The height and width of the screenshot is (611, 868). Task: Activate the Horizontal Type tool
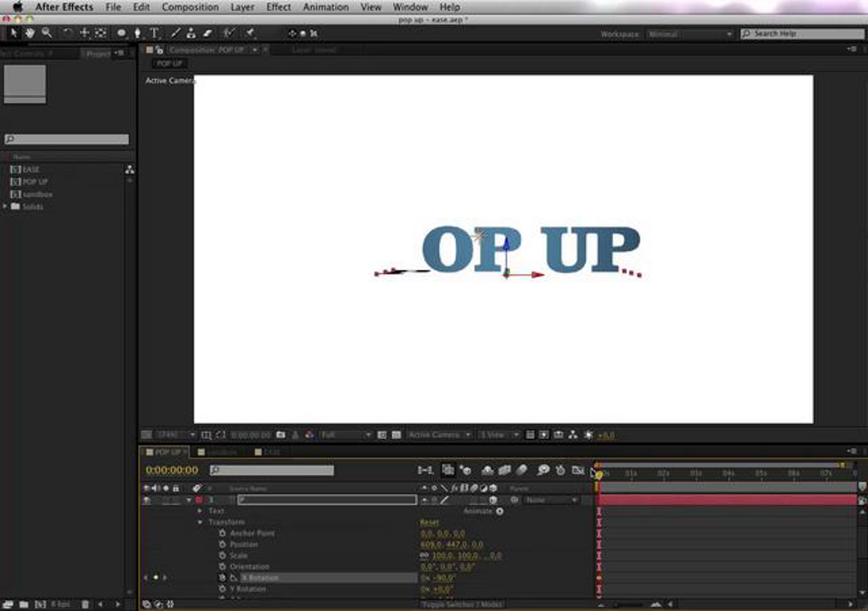154,34
